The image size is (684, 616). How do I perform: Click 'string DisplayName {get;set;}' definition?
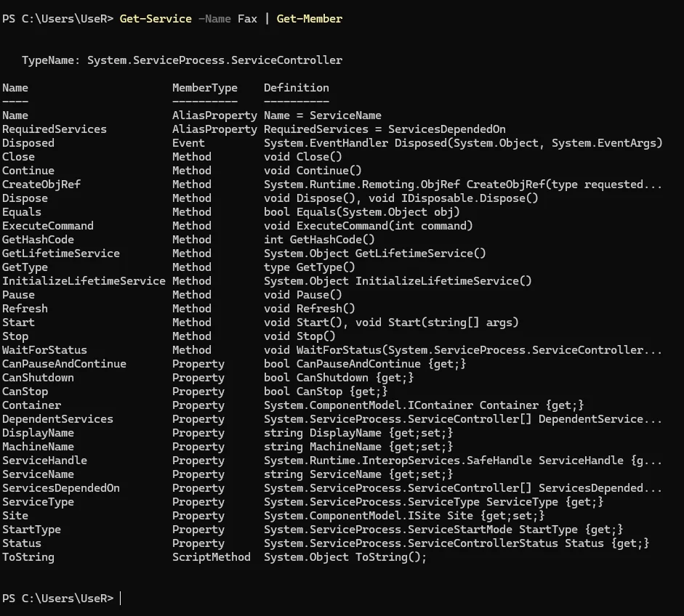[x=358, y=433]
